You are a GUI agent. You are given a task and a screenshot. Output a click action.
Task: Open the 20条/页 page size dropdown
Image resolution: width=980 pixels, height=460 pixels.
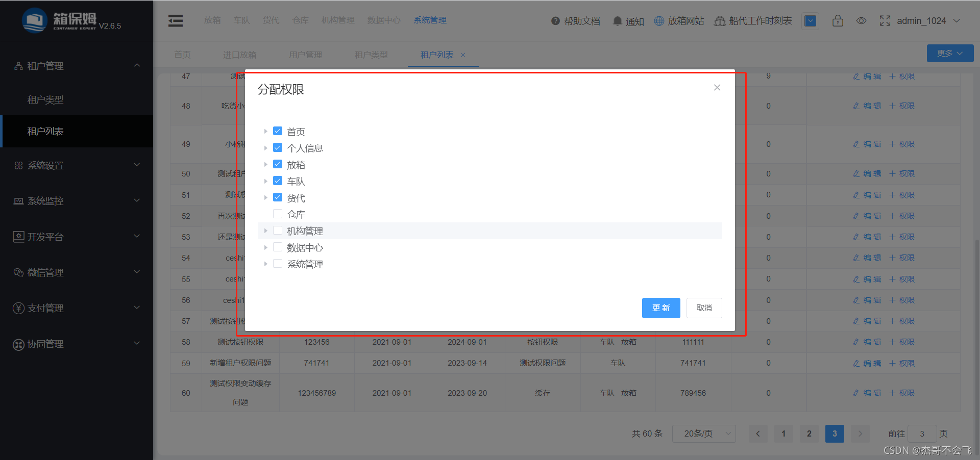(704, 434)
